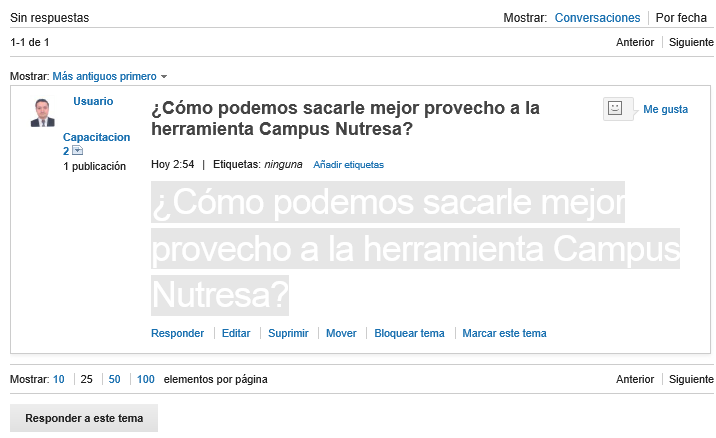Screen dimensions: 716x438
Task: Click Añadir etiquetas link
Action: (348, 165)
